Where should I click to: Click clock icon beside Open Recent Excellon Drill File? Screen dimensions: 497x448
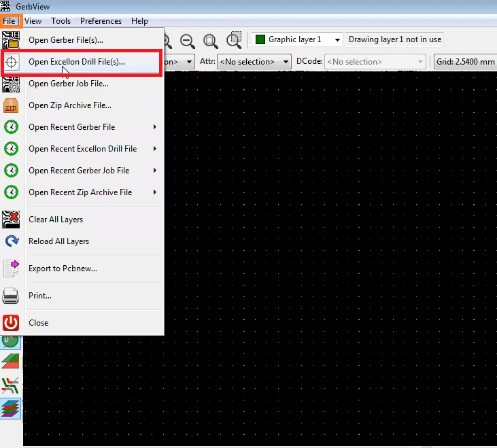tap(11, 149)
